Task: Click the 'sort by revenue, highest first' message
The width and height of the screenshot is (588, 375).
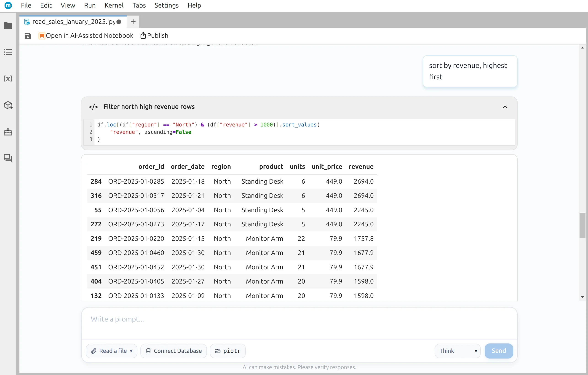Action: (x=470, y=71)
